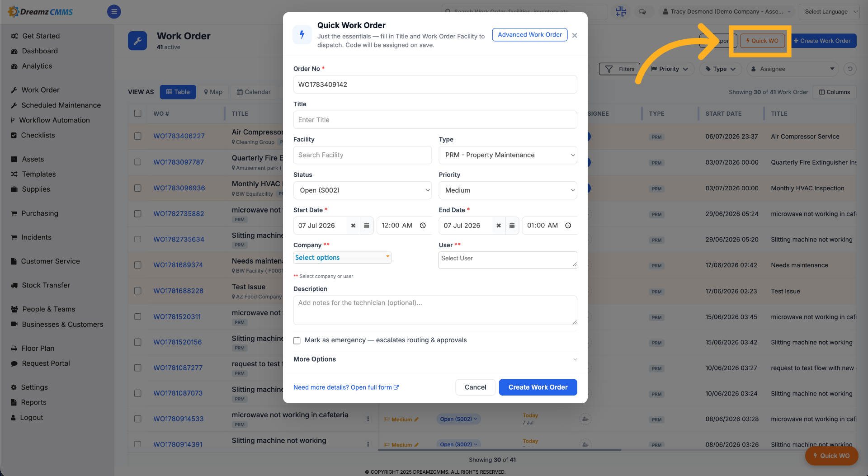This screenshot has width=868, height=476.
Task: Select checkbox for WO1783096936
Action: (x=138, y=188)
